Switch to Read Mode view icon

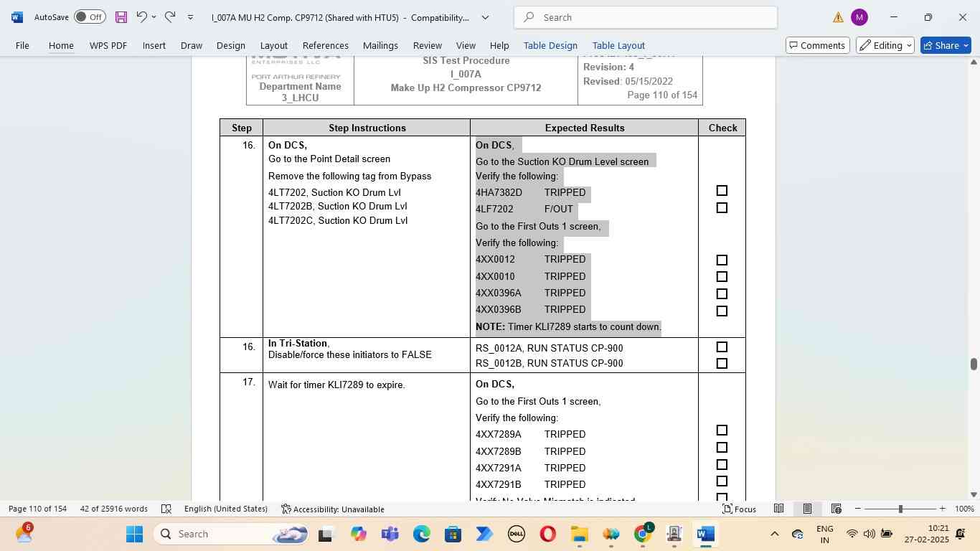(x=778, y=509)
